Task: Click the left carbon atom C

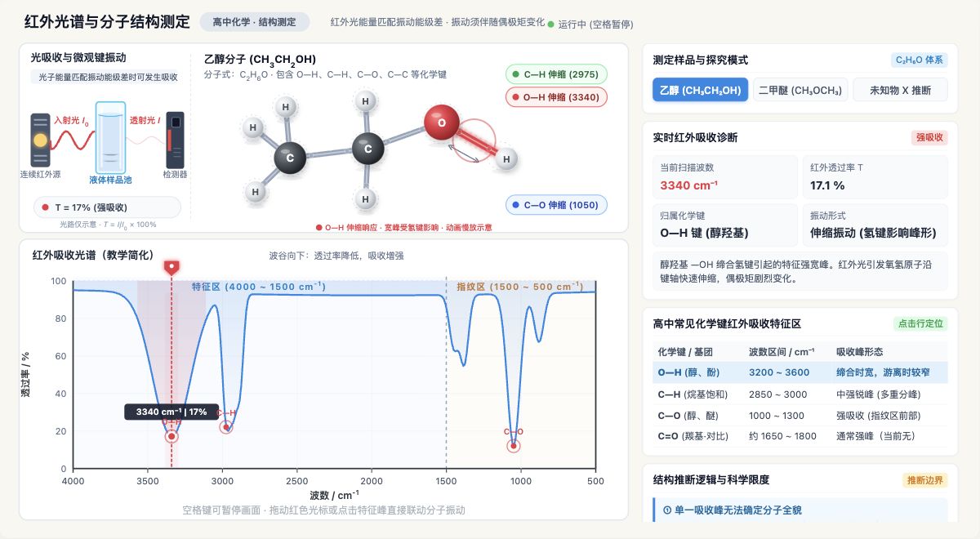Action: coord(291,157)
